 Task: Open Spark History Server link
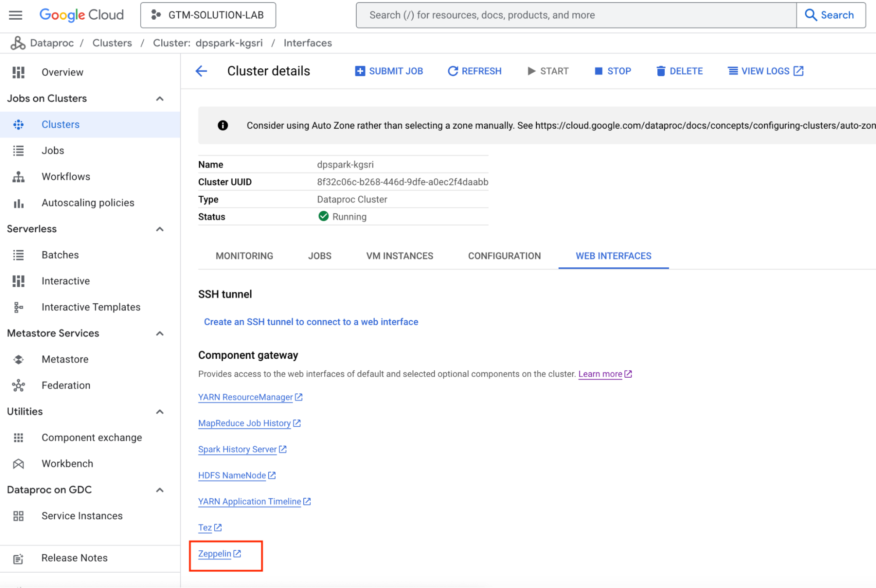238,449
